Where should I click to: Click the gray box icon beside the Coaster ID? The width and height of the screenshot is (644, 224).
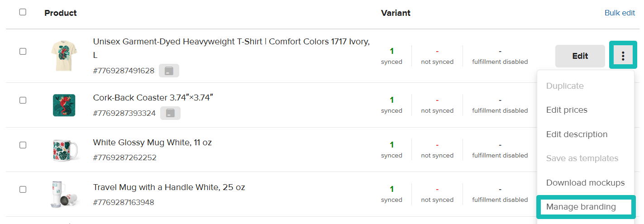pyautogui.click(x=170, y=113)
